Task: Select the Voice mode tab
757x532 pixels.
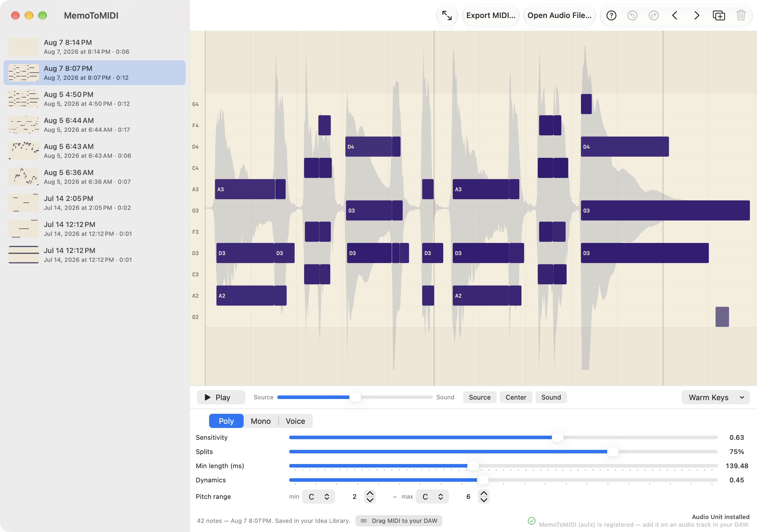Action: [295, 421]
